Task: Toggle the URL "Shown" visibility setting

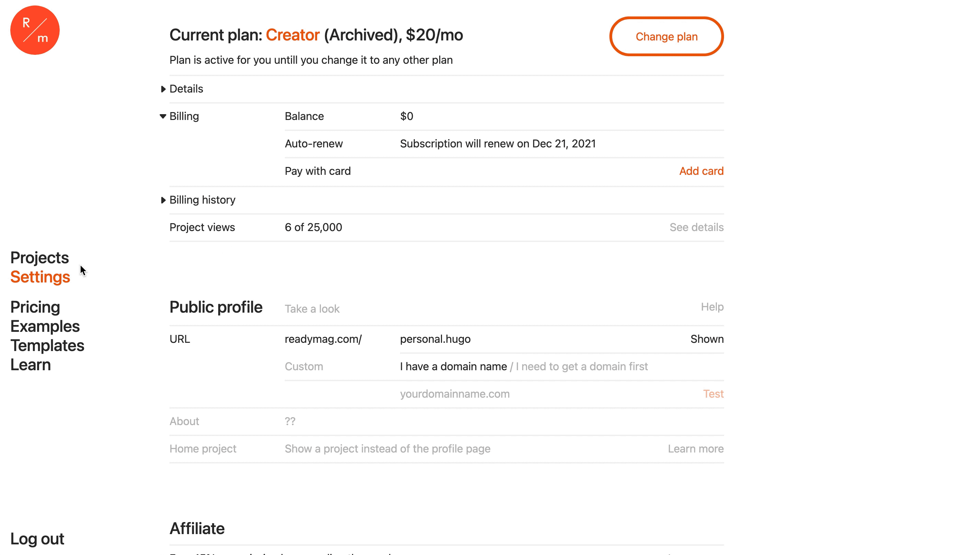Action: [707, 339]
